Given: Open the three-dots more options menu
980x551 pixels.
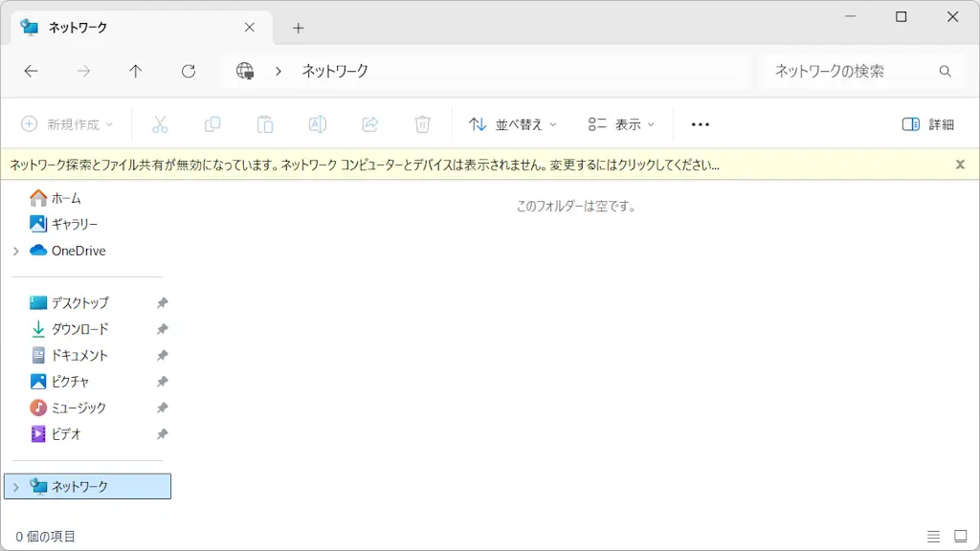Looking at the screenshot, I should tap(700, 124).
